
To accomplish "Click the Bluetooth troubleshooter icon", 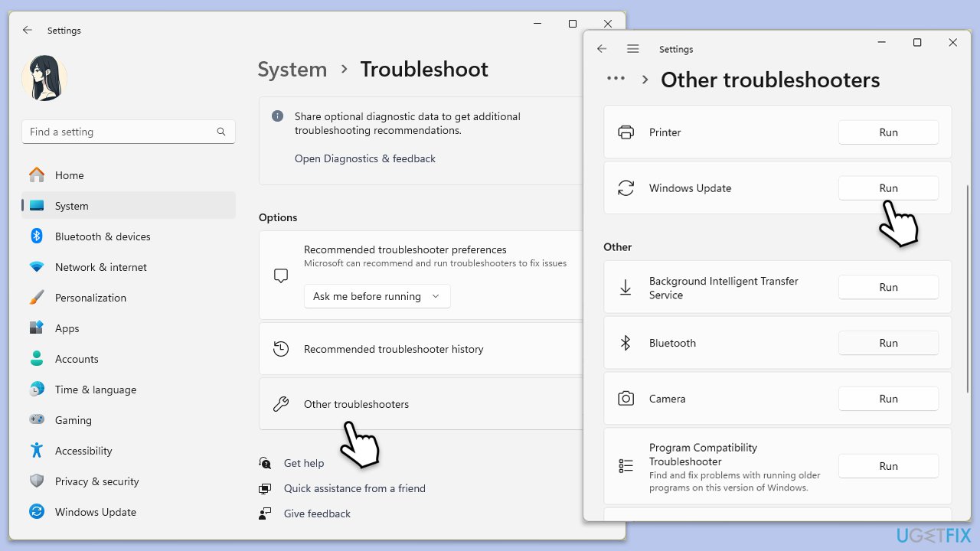I will pos(626,343).
